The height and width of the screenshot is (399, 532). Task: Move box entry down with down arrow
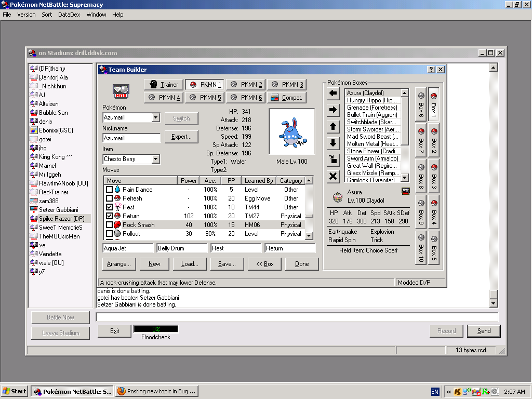(x=334, y=143)
